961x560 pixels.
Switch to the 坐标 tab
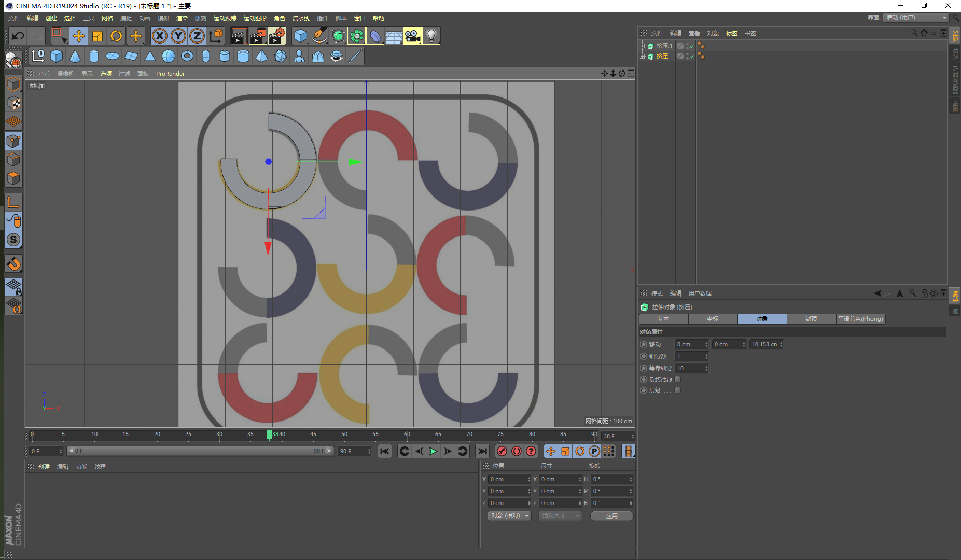tap(713, 319)
